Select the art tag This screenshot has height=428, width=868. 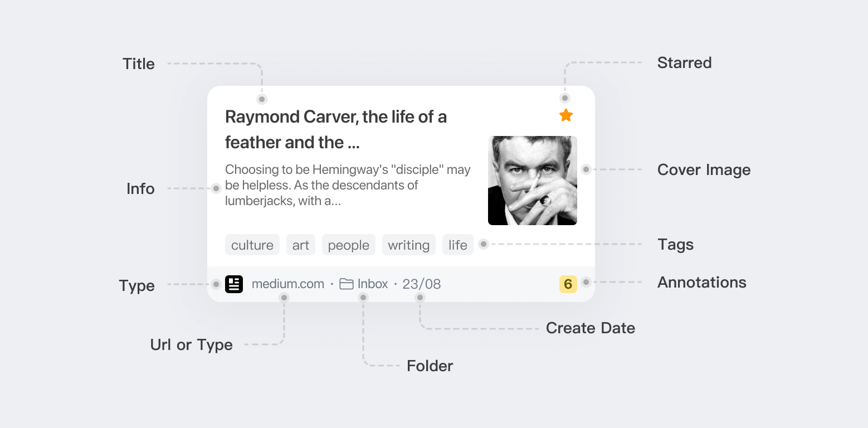pyautogui.click(x=301, y=245)
